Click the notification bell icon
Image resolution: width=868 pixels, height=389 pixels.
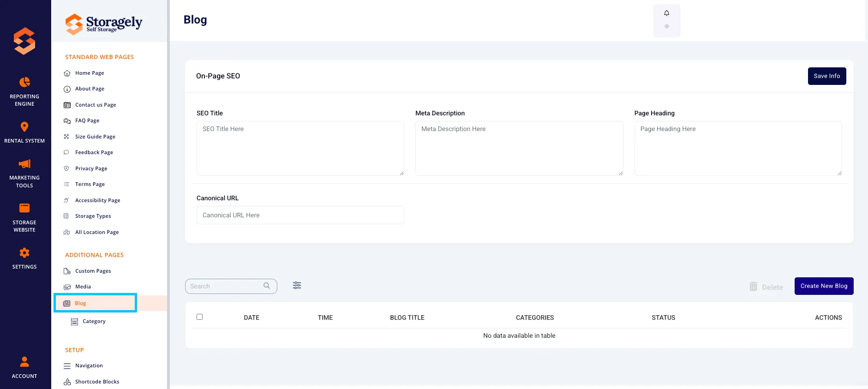pos(666,13)
